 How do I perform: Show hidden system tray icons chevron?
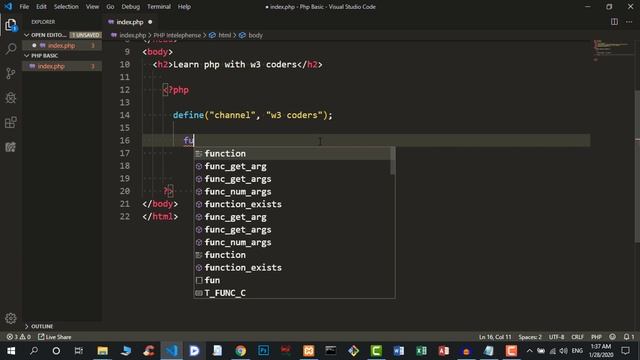click(x=529, y=351)
